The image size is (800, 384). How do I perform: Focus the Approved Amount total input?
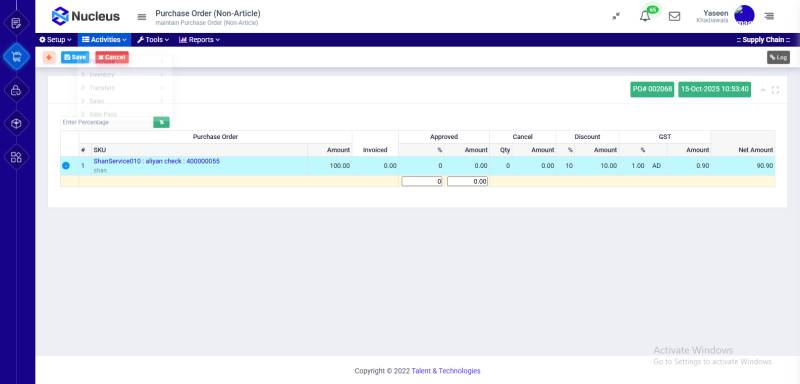(467, 181)
